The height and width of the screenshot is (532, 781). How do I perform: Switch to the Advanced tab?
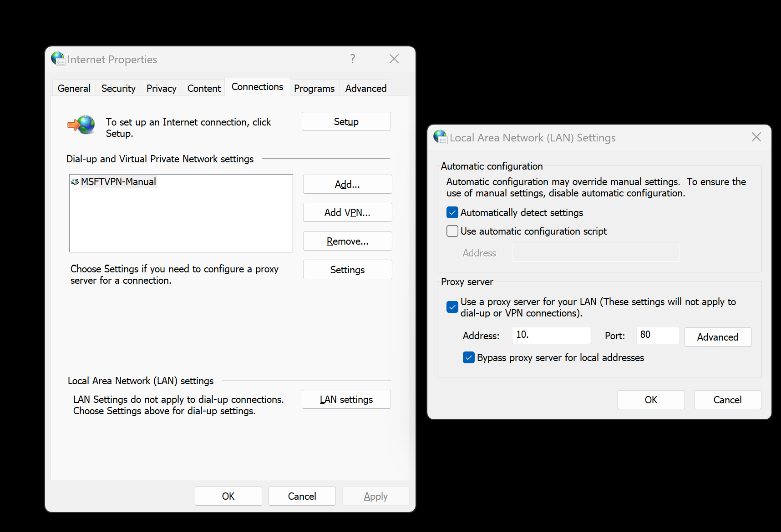[x=366, y=88]
